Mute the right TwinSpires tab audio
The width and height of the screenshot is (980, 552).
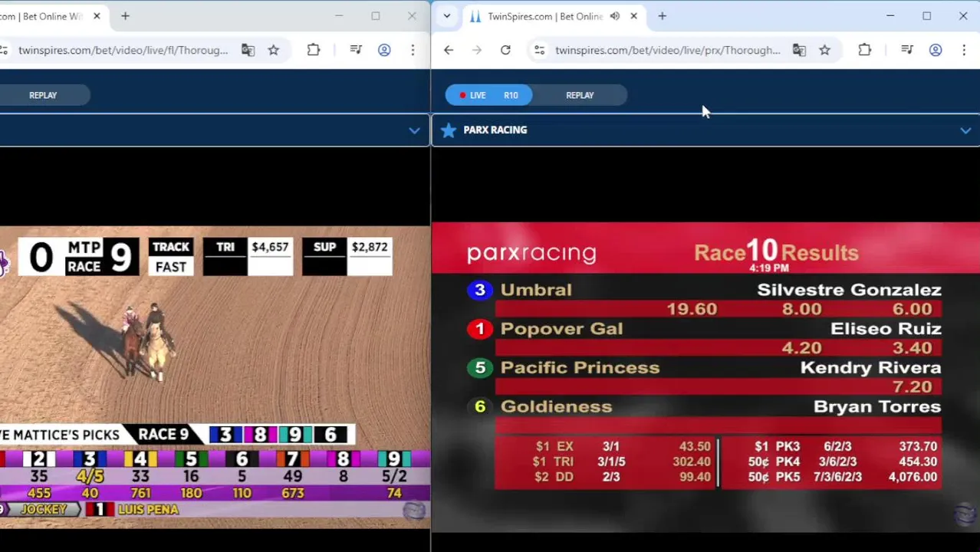point(615,16)
